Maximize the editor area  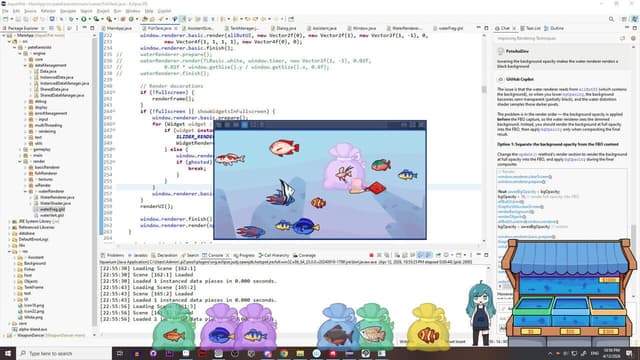point(486,28)
